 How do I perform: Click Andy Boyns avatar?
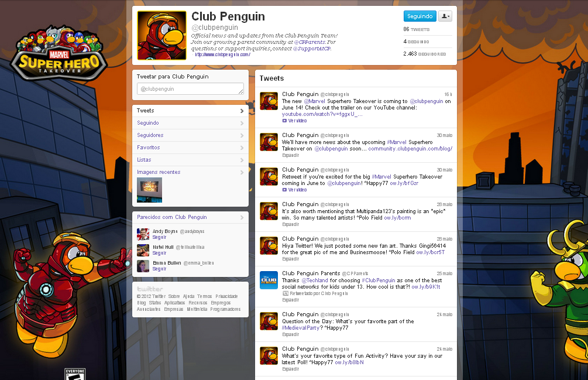143,234
